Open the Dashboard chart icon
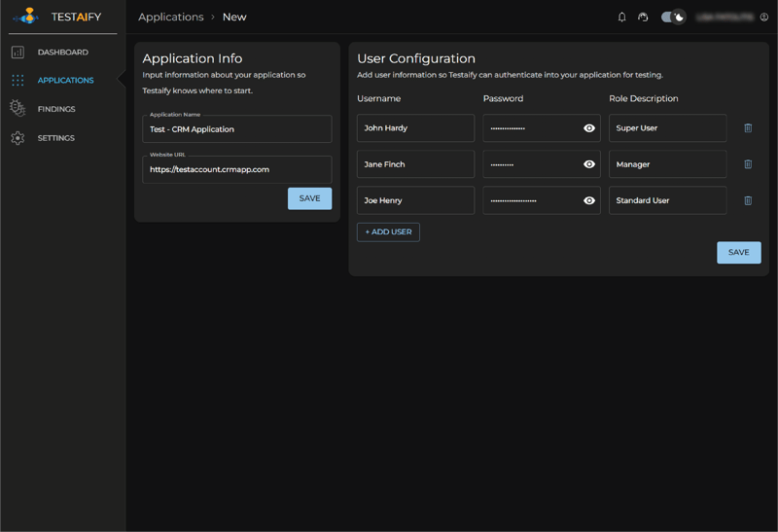The height and width of the screenshot is (532, 778). (x=18, y=53)
